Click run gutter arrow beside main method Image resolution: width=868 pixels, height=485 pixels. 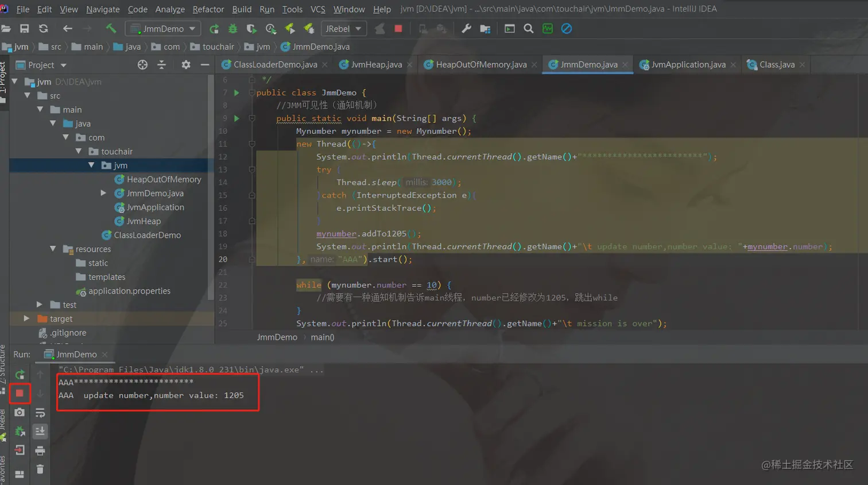click(237, 118)
